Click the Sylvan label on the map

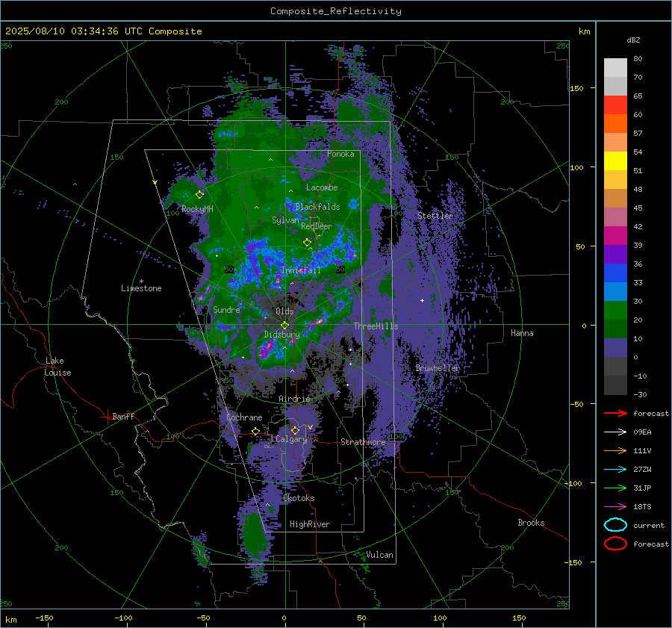tap(285, 220)
